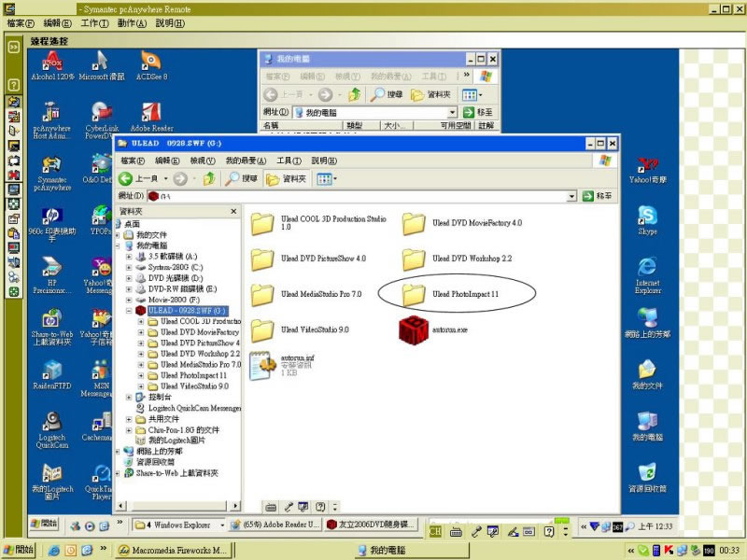Switch to the 友立2006DVD隨身碟 taskbar button
This screenshot has width=747, height=560.
372,525
